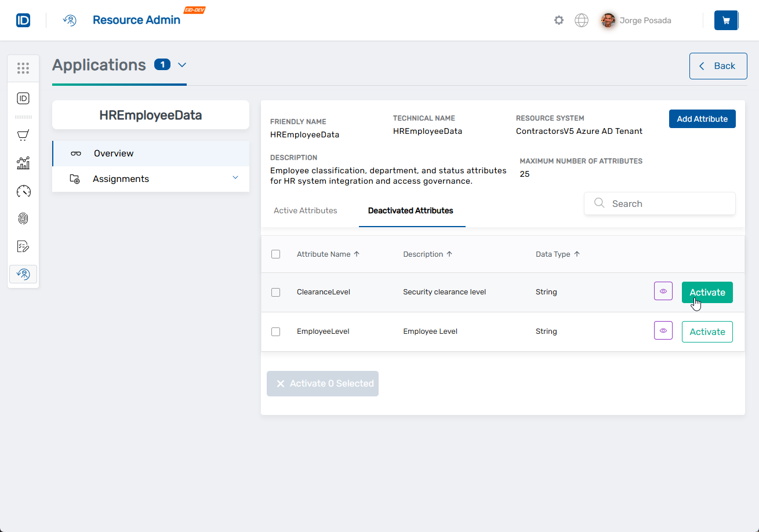Viewport: 759px width, 532px height.
Task: Expand the Applications title dropdown chevron
Action: click(182, 65)
